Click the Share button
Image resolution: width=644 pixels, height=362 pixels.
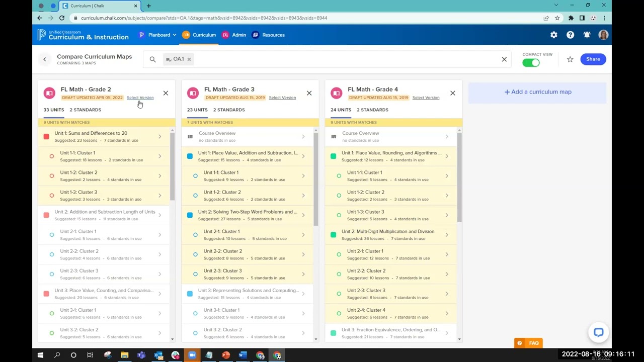593,59
